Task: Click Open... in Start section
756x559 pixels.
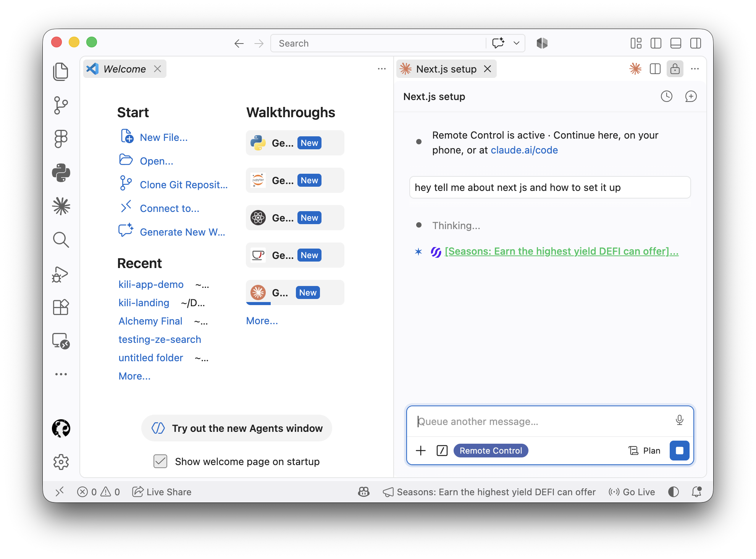Action: point(157,161)
